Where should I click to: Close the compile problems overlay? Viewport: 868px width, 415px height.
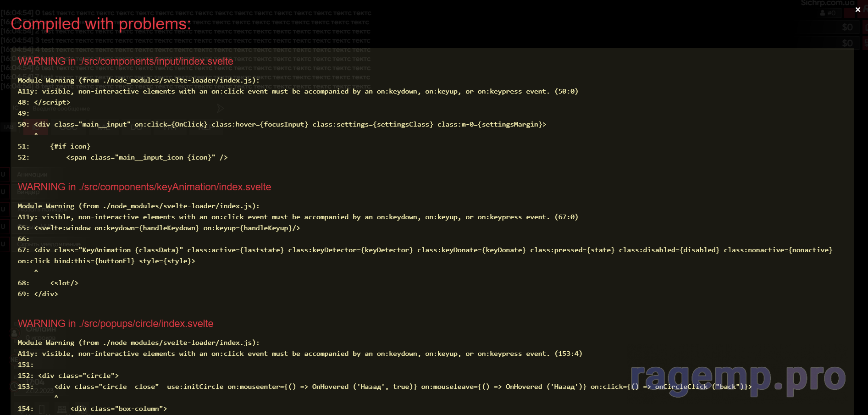857,10
